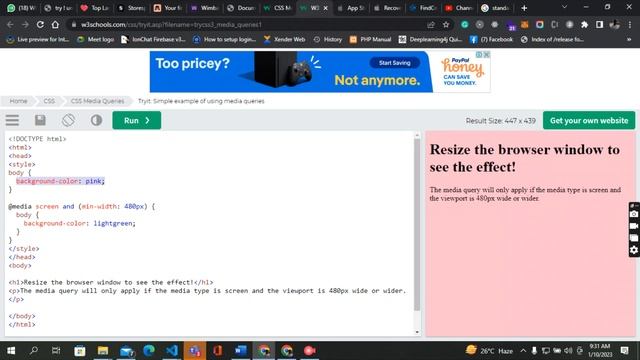Open the notification center icon
Screen dimensions: 640x360
(x=624, y=351)
